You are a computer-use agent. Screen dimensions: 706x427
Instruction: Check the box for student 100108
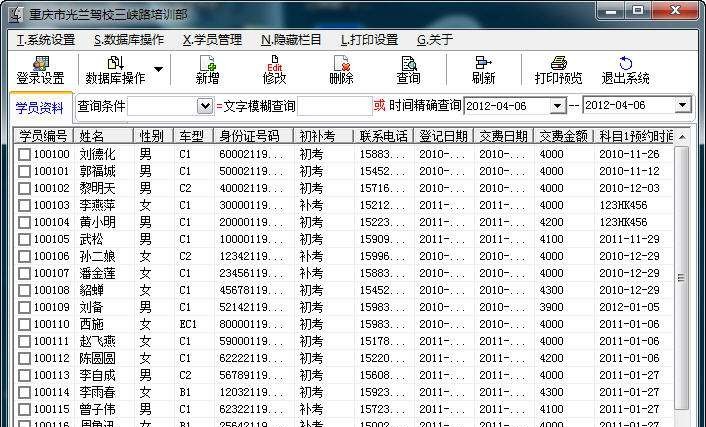[24, 291]
